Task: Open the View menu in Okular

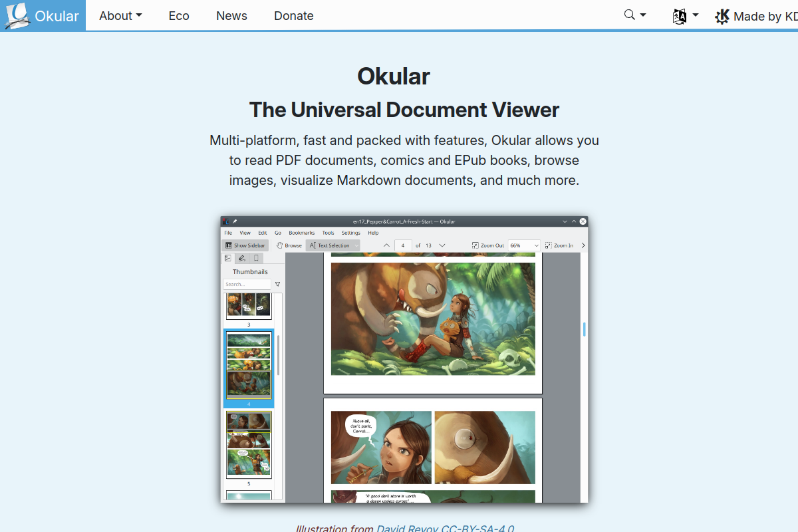Action: coord(245,233)
